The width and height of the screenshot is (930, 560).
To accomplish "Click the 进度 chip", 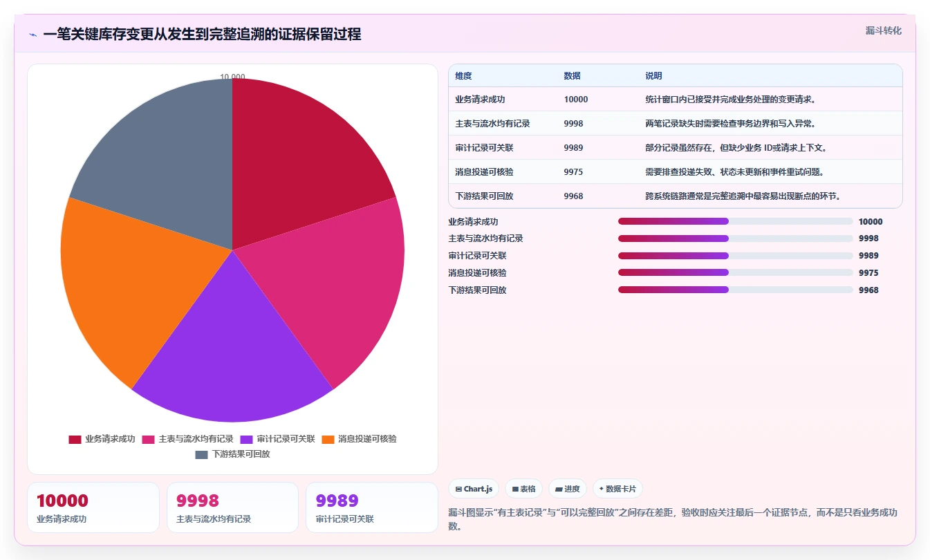I will (568, 489).
